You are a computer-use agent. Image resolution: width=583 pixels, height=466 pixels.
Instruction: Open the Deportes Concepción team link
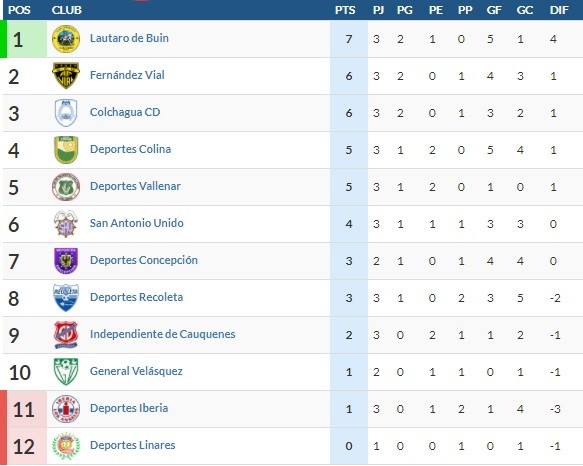tap(144, 260)
